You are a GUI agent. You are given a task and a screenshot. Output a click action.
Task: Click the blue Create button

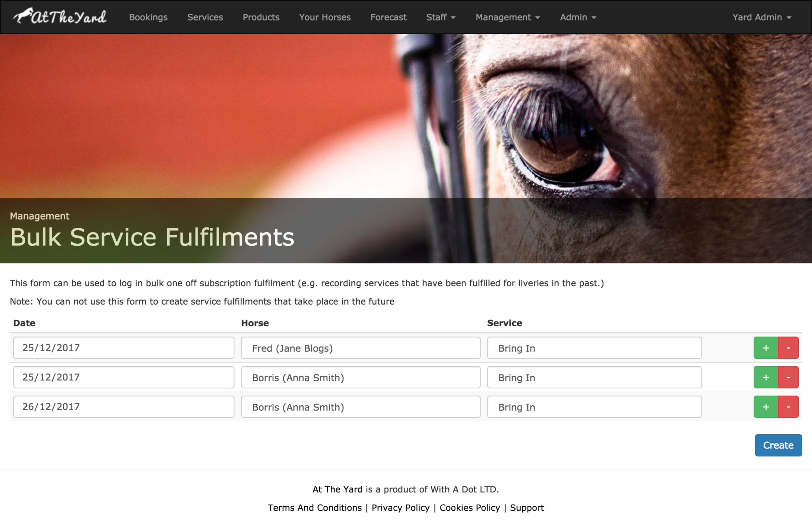778,445
